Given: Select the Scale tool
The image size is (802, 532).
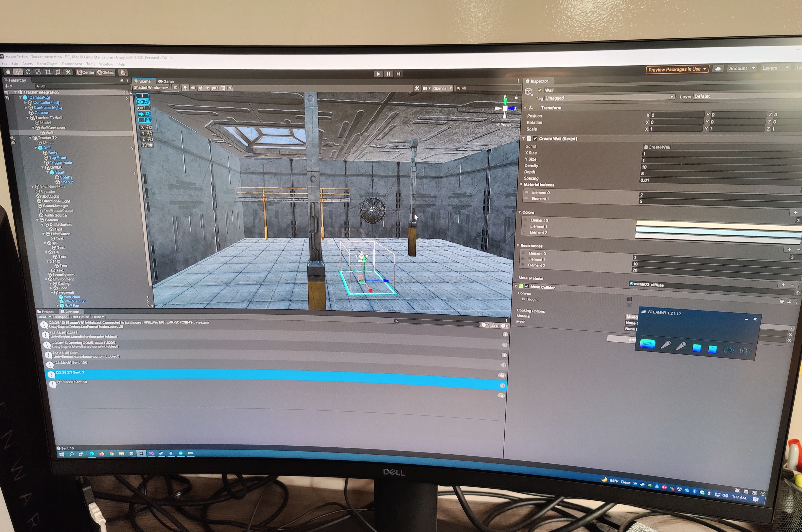Looking at the screenshot, I should point(38,72).
